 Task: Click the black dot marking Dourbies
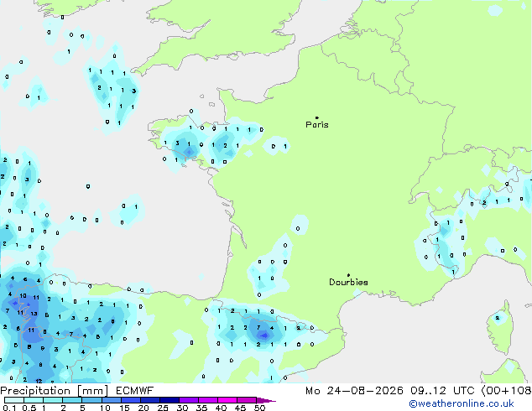[x=348, y=275]
